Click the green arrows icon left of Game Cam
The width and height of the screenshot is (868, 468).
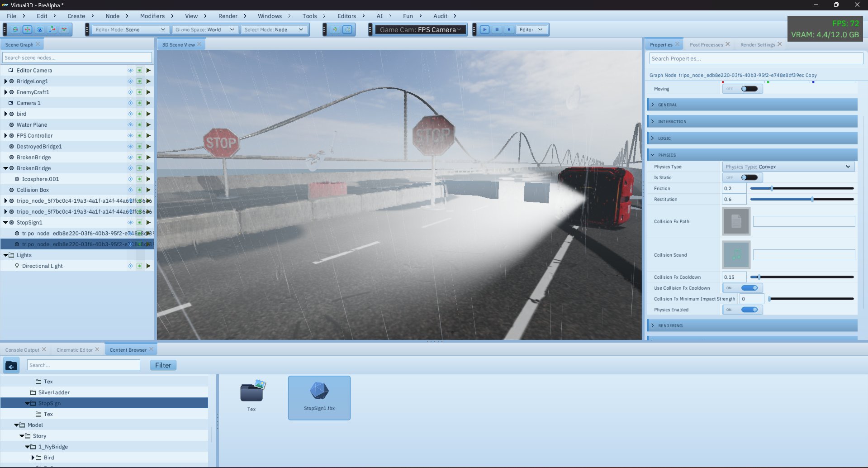(x=335, y=29)
